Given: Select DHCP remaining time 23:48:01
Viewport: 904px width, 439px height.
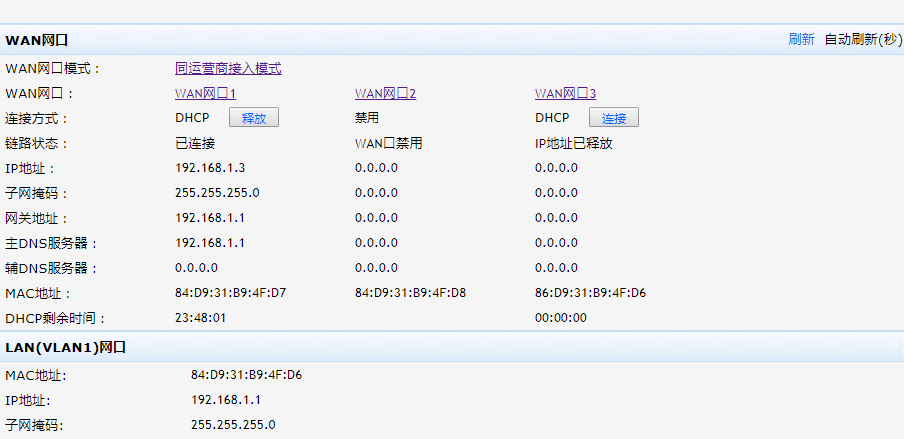Looking at the screenshot, I should click(x=201, y=318).
